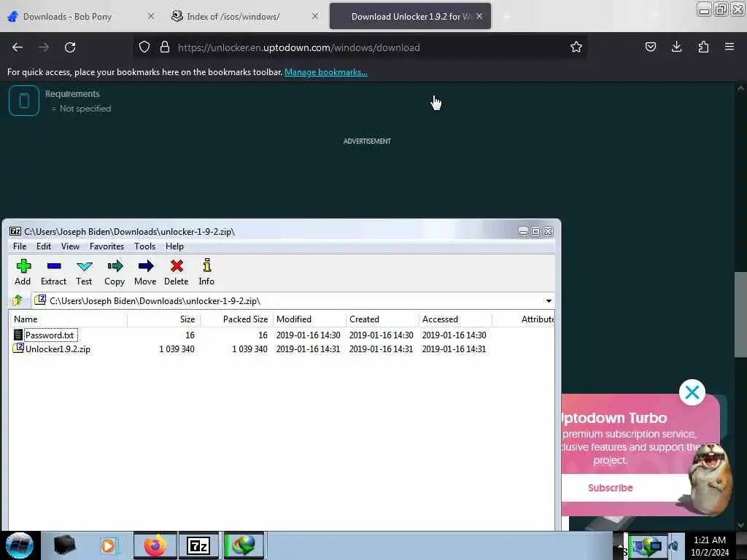747x560 pixels.
Task: Click the Windows Start orb
Action: (x=19, y=545)
